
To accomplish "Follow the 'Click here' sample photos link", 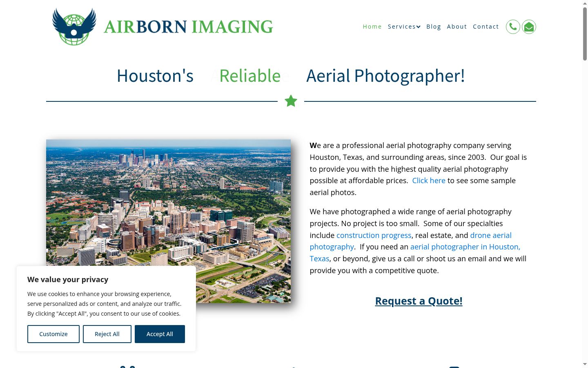I will tap(429, 181).
